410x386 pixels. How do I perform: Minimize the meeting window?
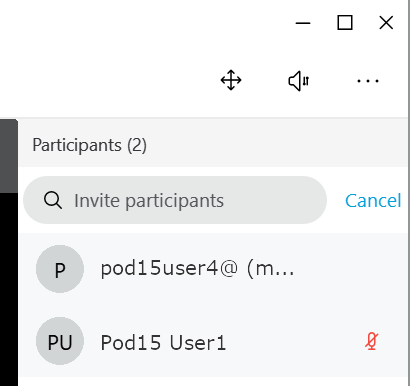pos(303,23)
